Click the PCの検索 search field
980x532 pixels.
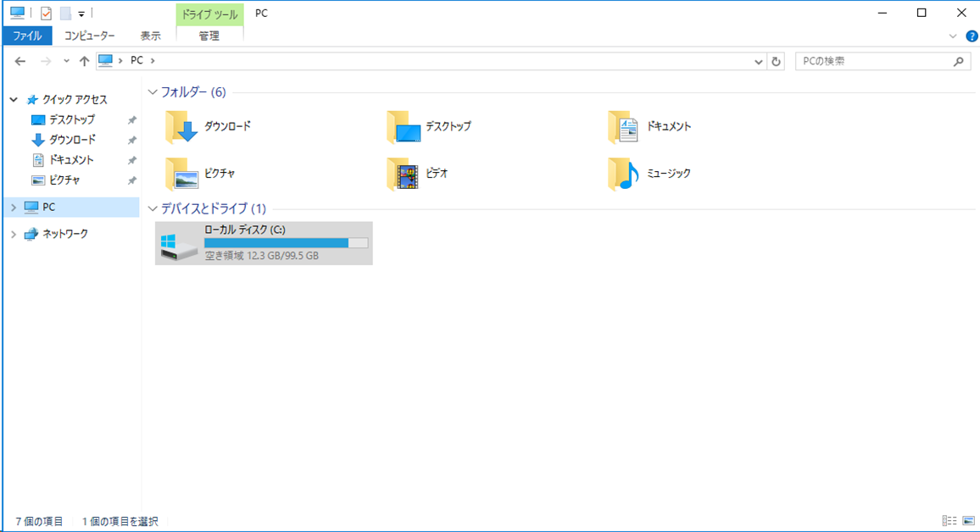click(x=873, y=61)
